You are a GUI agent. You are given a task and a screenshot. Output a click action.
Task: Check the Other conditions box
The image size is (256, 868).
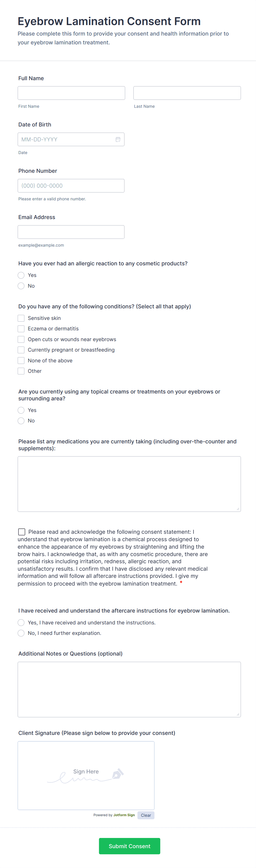pos(21,371)
